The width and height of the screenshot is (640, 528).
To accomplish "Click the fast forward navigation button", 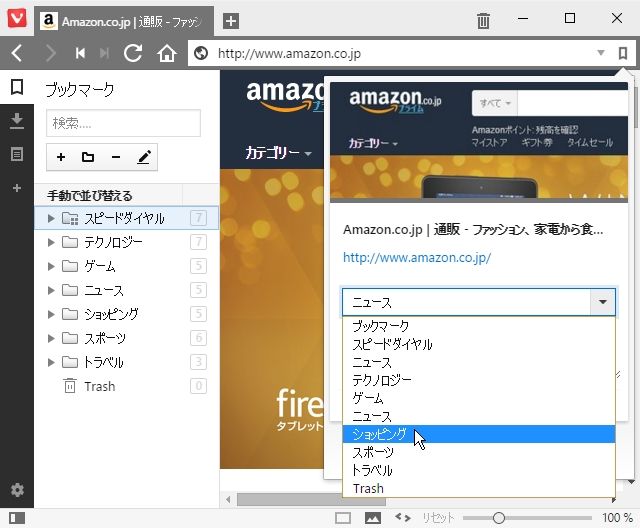I will (104, 53).
